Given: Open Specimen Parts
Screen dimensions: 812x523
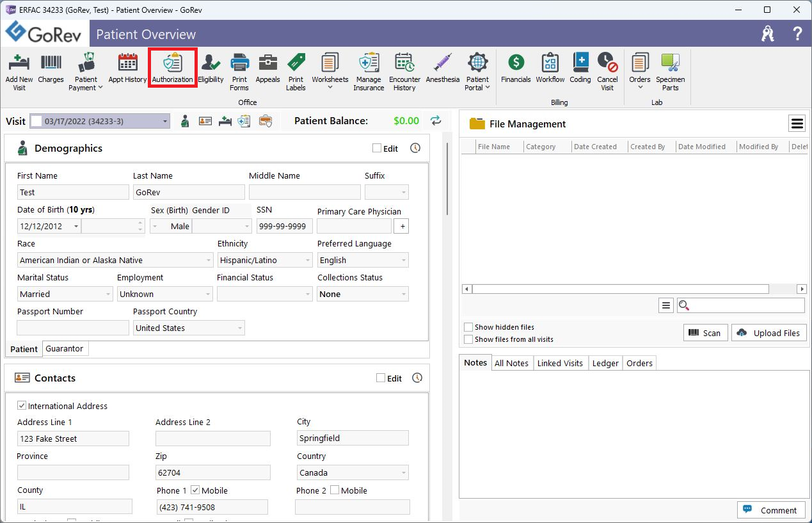Looking at the screenshot, I should point(671,72).
